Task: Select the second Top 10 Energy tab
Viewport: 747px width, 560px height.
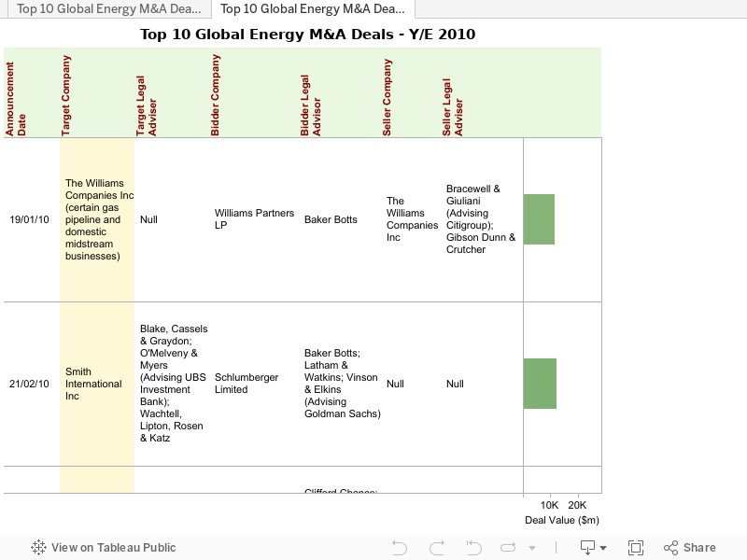Action: tap(313, 9)
